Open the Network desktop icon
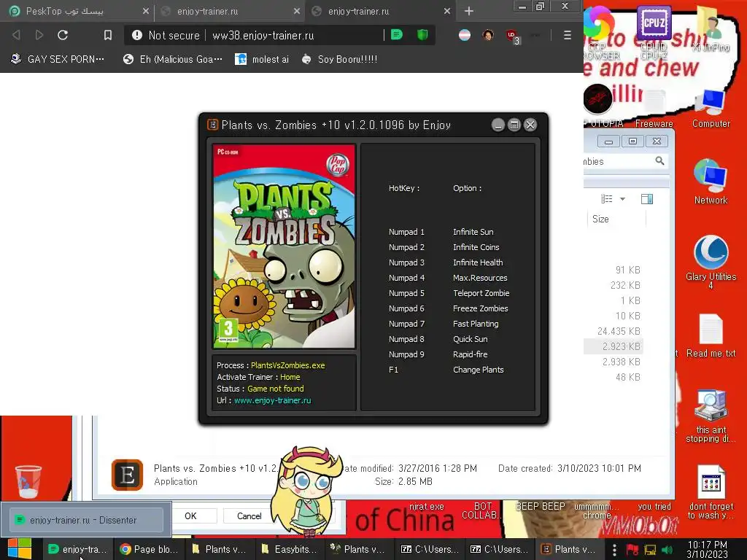 click(711, 182)
